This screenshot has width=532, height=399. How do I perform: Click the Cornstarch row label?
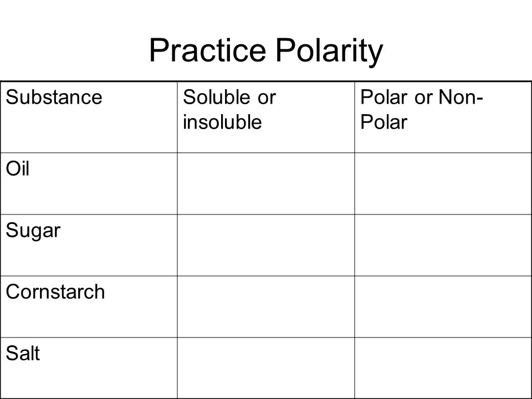coord(55,292)
